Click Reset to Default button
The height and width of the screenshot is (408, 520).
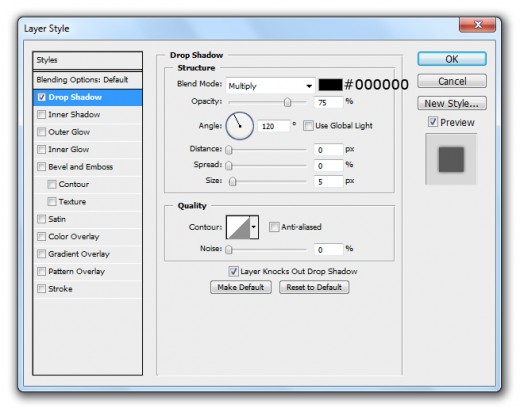[314, 287]
